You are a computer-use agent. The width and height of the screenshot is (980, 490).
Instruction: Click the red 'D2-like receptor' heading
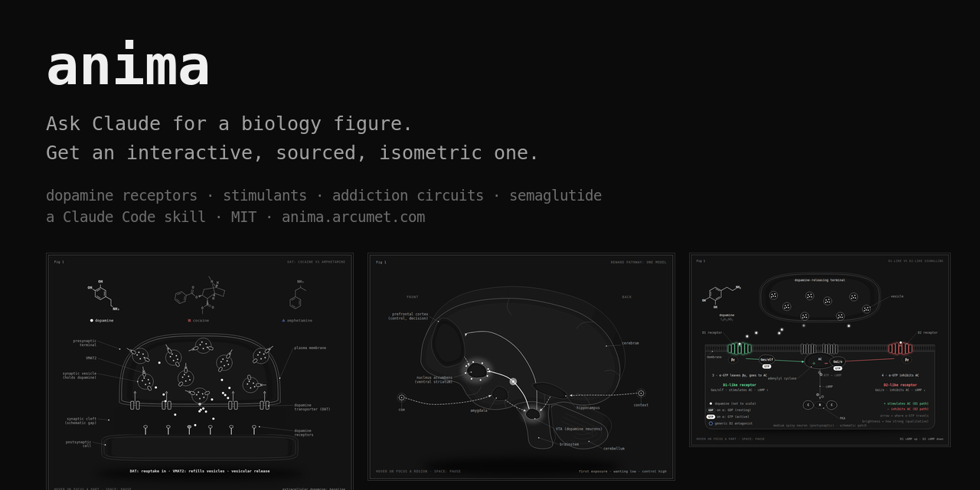pyautogui.click(x=900, y=385)
